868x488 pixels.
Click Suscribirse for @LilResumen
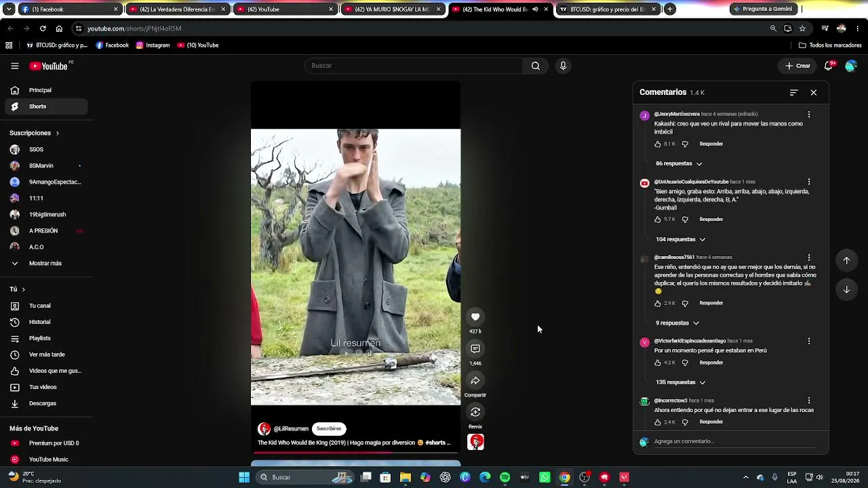pos(329,428)
